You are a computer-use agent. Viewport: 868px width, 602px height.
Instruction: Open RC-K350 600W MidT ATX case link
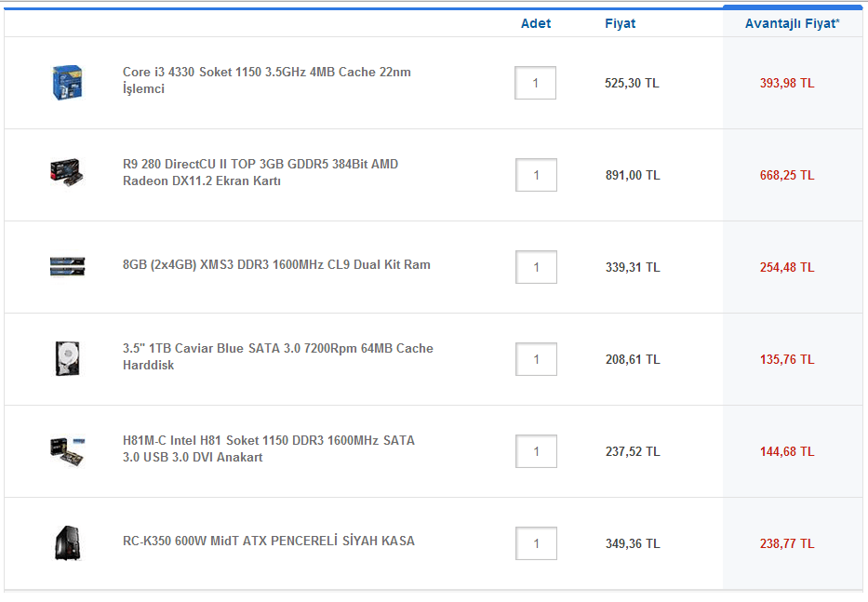(269, 541)
